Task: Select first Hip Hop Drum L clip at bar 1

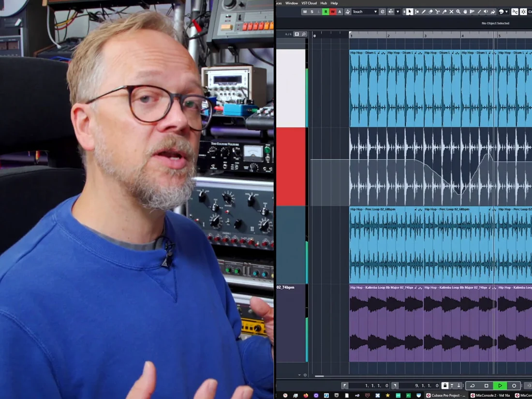Action: (x=368, y=88)
